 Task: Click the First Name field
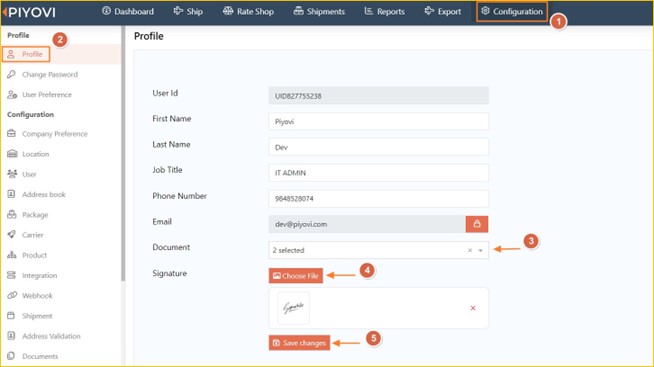click(x=378, y=121)
